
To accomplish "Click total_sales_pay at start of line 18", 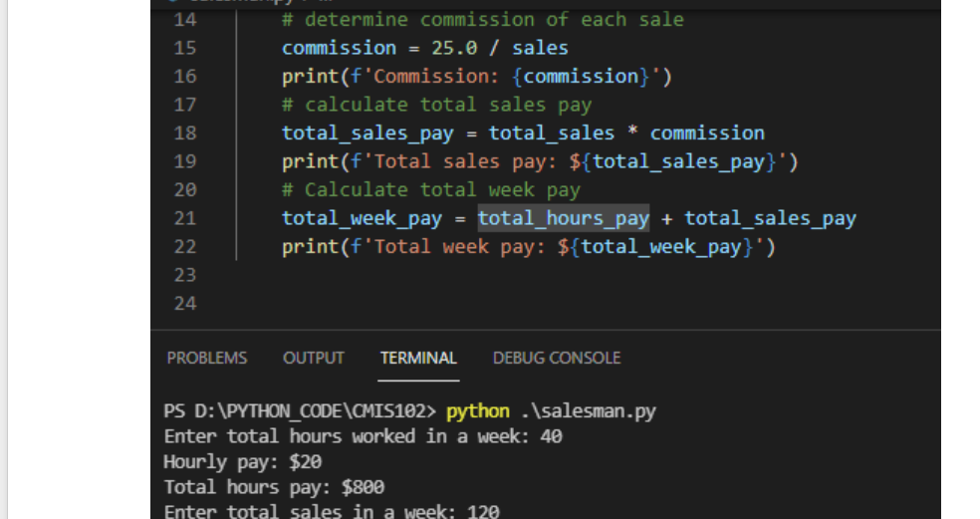I will (367, 133).
